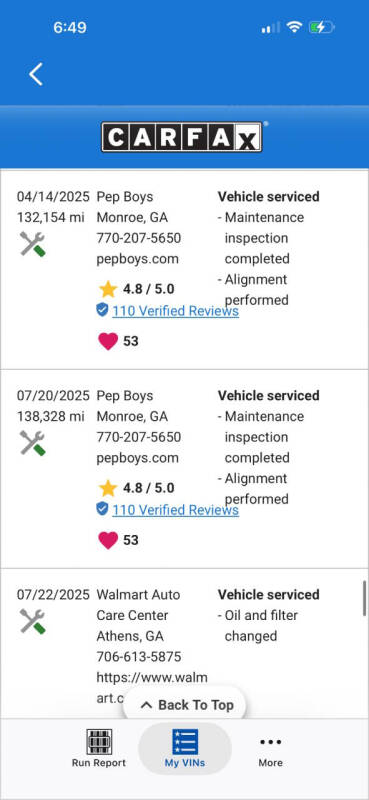This screenshot has width=369, height=800.
Task: Tap the gold star rating in first entry
Action: (108, 289)
